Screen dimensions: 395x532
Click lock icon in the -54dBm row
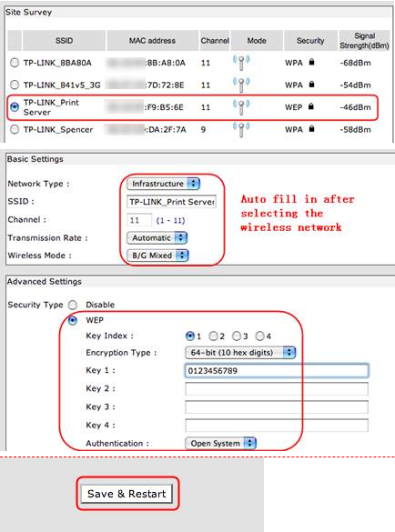[311, 85]
